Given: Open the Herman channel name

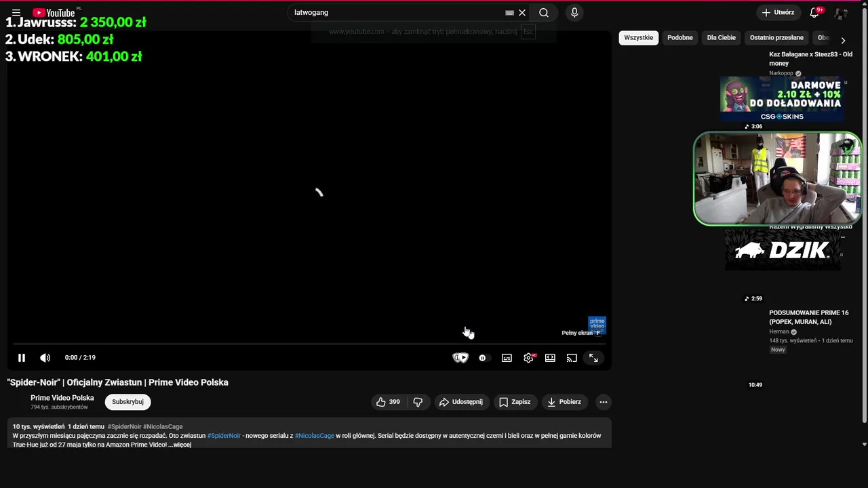Looking at the screenshot, I should (779, 332).
